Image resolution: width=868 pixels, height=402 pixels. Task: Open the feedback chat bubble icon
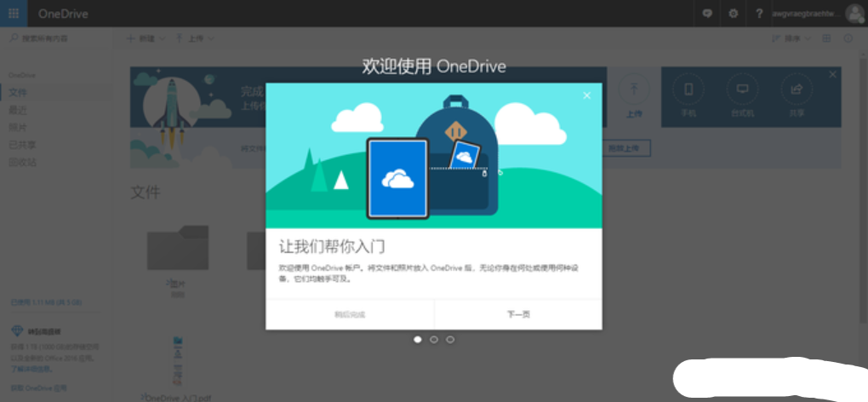coord(707,14)
